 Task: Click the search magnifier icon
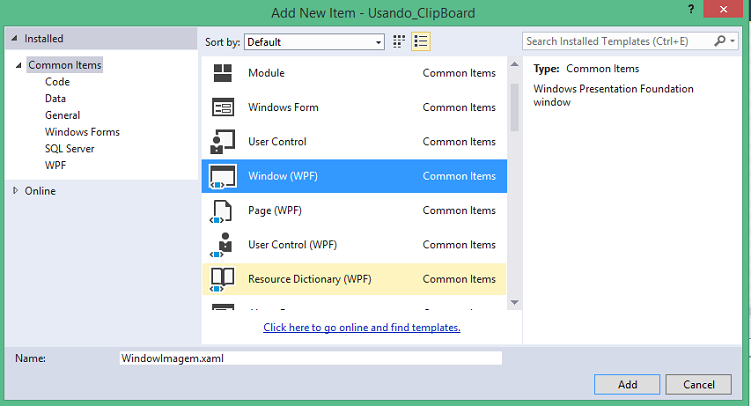point(719,41)
